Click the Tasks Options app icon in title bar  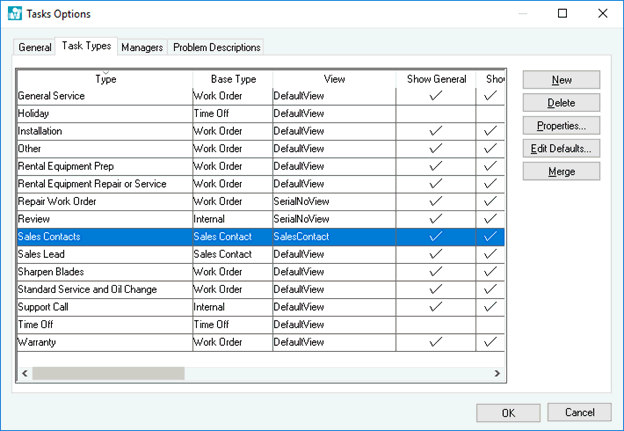[15, 14]
